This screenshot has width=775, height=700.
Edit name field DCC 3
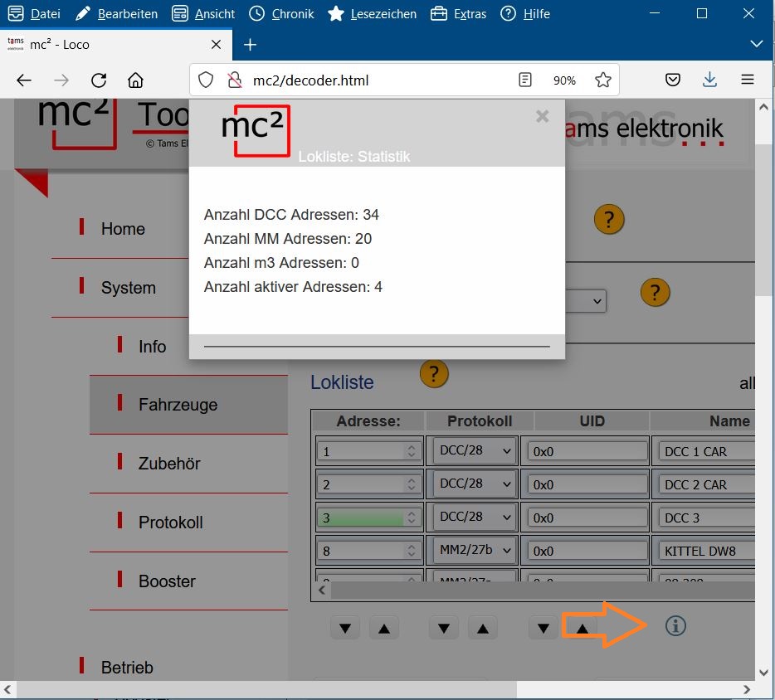(x=706, y=518)
